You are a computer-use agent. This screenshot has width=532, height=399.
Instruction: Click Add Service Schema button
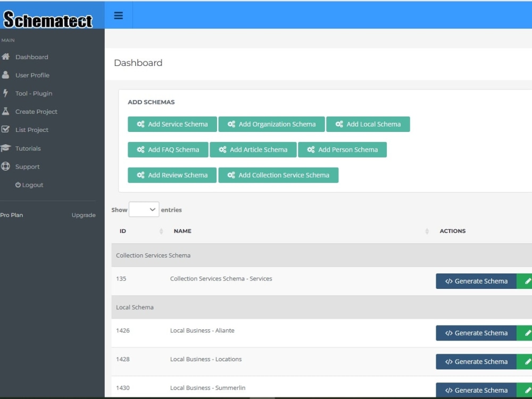point(172,124)
